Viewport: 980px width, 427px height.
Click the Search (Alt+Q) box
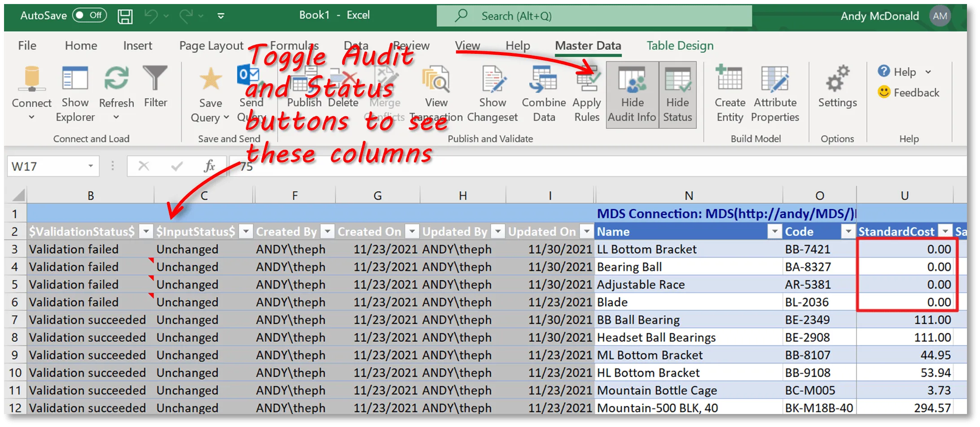coord(594,16)
